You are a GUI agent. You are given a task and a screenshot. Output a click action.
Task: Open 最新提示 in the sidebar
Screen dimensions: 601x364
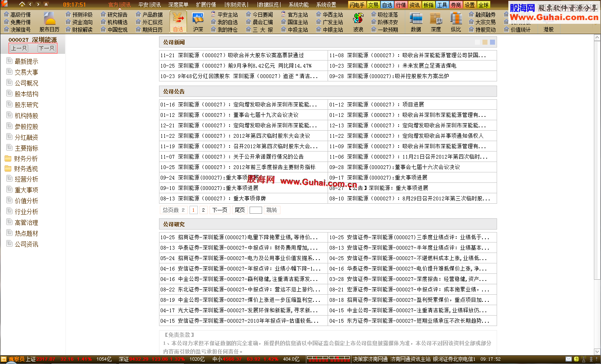click(x=23, y=61)
